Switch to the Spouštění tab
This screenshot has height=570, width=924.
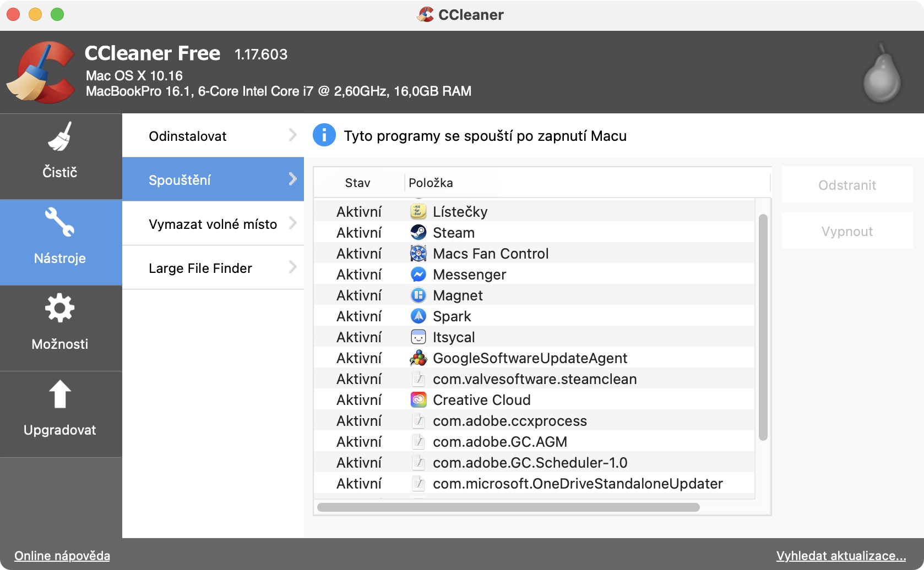pyautogui.click(x=213, y=179)
